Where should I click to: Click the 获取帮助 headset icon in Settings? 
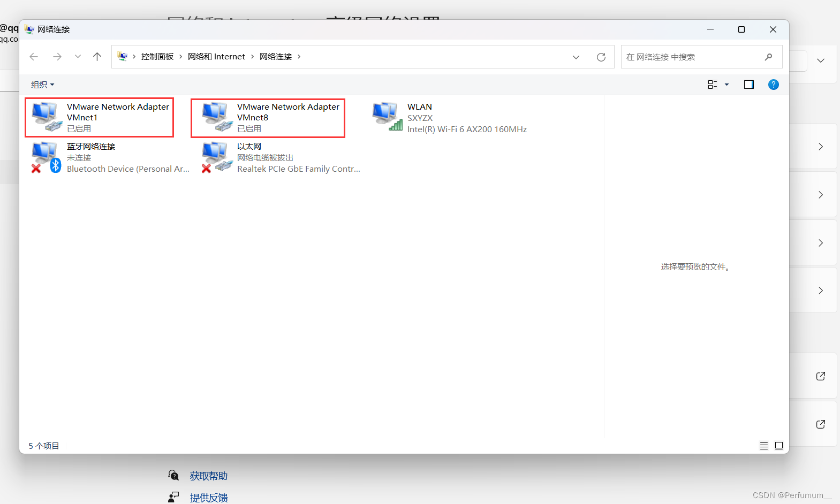[x=173, y=475]
